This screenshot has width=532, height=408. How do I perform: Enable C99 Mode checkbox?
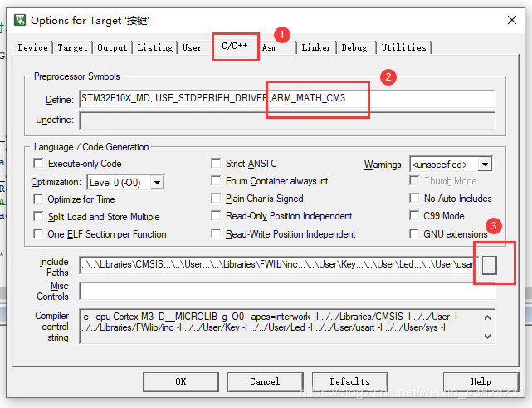tap(414, 216)
